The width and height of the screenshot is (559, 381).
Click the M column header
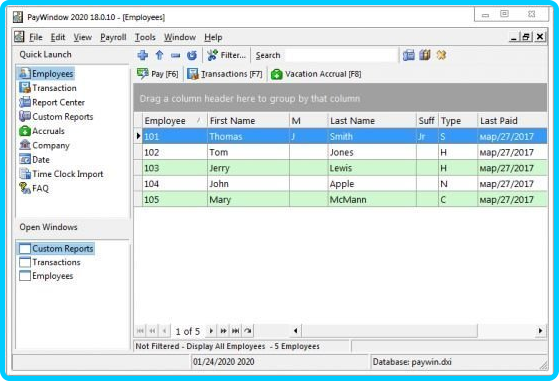pyautogui.click(x=308, y=121)
